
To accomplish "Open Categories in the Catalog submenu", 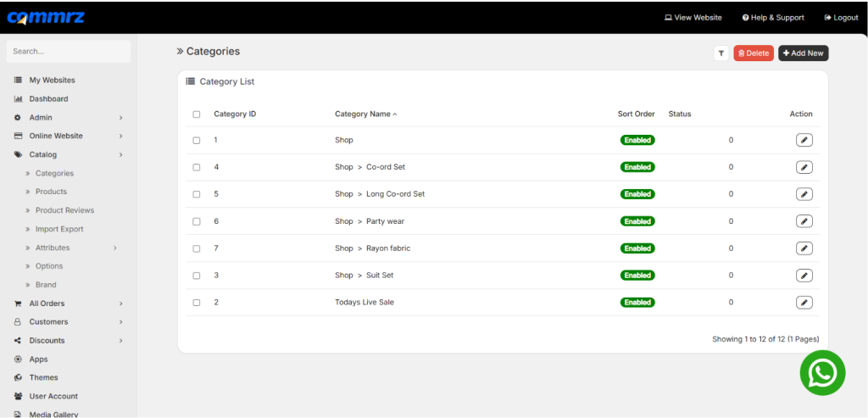I will [x=54, y=173].
